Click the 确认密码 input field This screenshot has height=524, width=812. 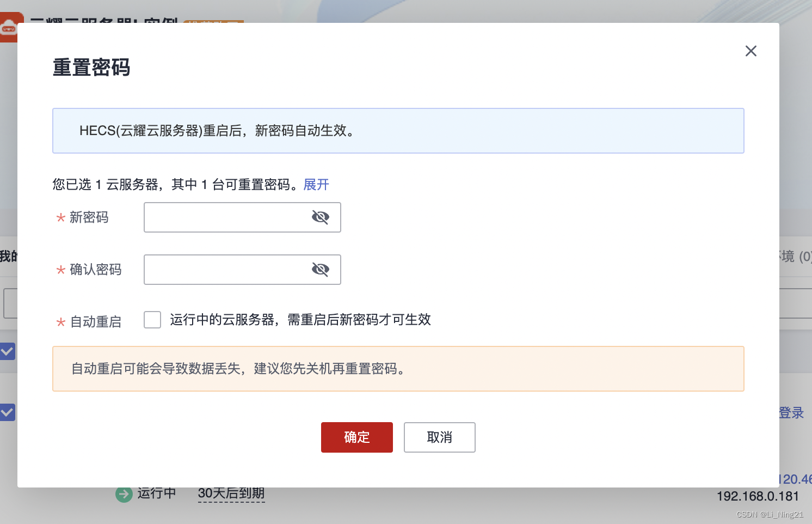(242, 270)
